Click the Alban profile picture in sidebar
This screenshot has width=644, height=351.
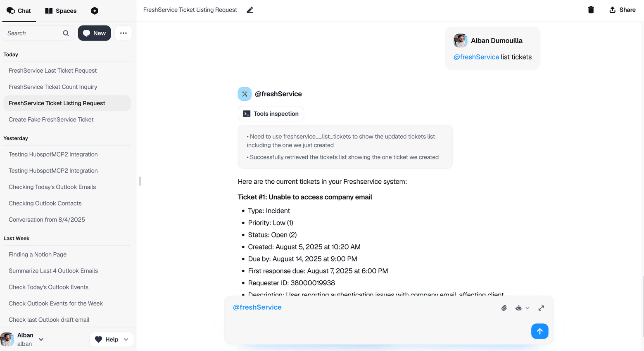(7, 339)
